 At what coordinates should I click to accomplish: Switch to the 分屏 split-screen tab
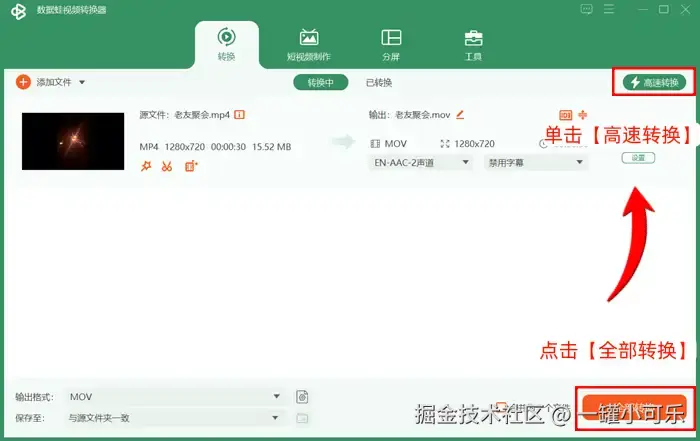[391, 45]
